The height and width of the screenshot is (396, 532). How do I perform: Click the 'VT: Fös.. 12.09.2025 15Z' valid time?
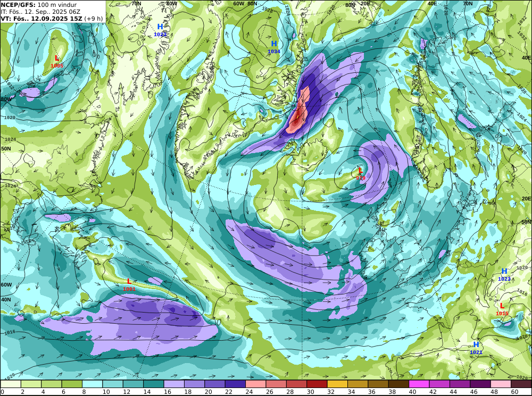point(41,19)
